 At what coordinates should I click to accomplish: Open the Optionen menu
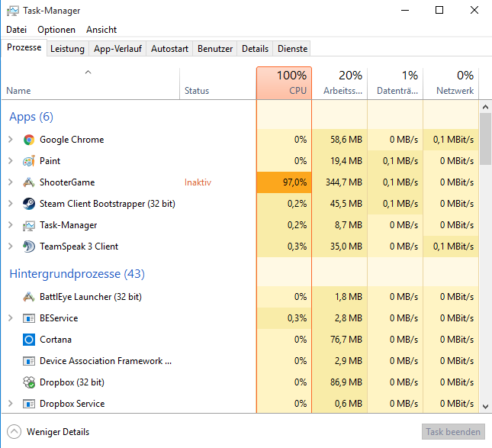click(56, 30)
